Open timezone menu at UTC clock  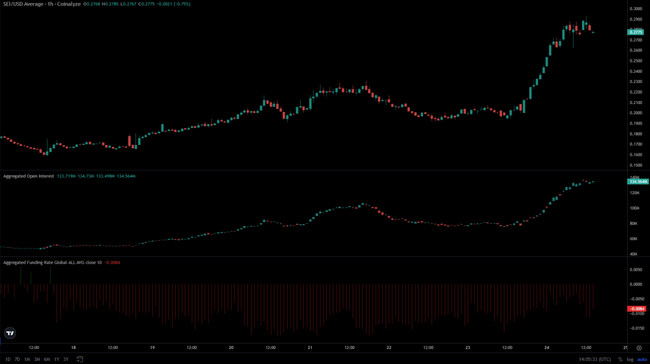pyautogui.click(x=595, y=359)
